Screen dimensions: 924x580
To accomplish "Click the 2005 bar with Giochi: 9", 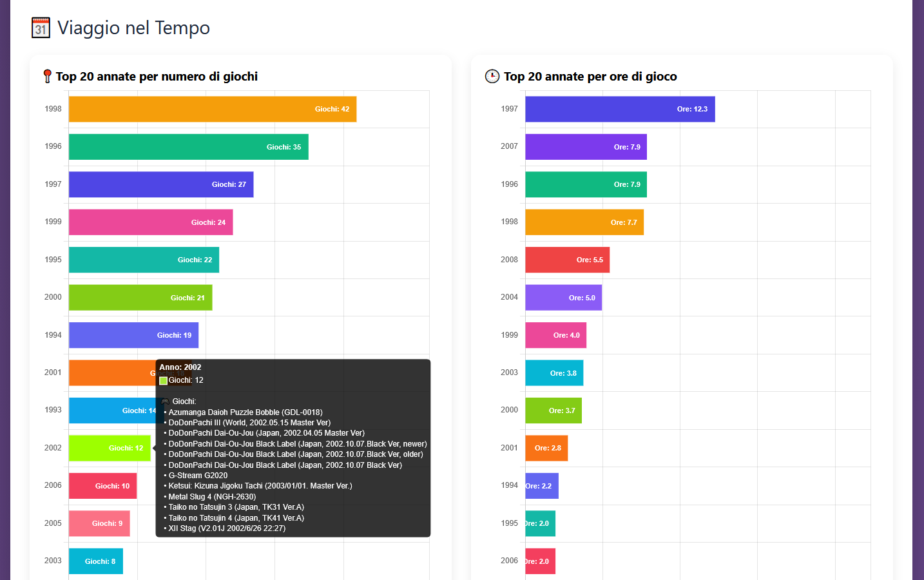I will tap(99, 523).
